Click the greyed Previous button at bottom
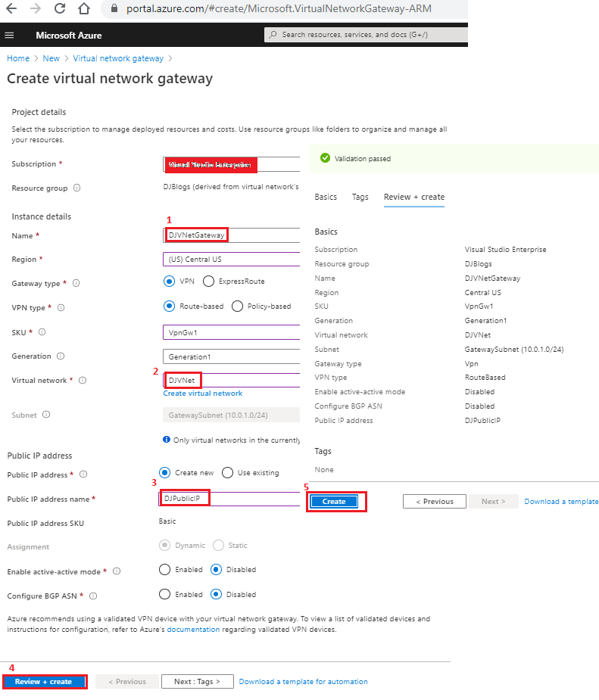 coord(127,681)
